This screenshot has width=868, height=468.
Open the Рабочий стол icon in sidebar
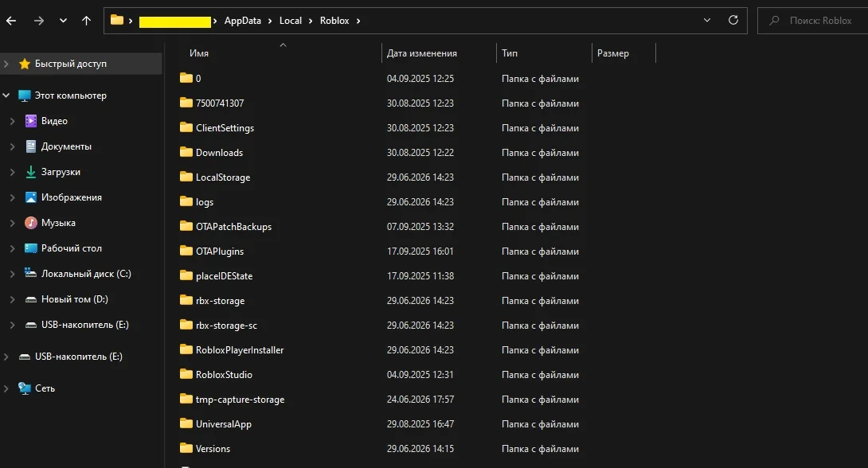click(31, 248)
